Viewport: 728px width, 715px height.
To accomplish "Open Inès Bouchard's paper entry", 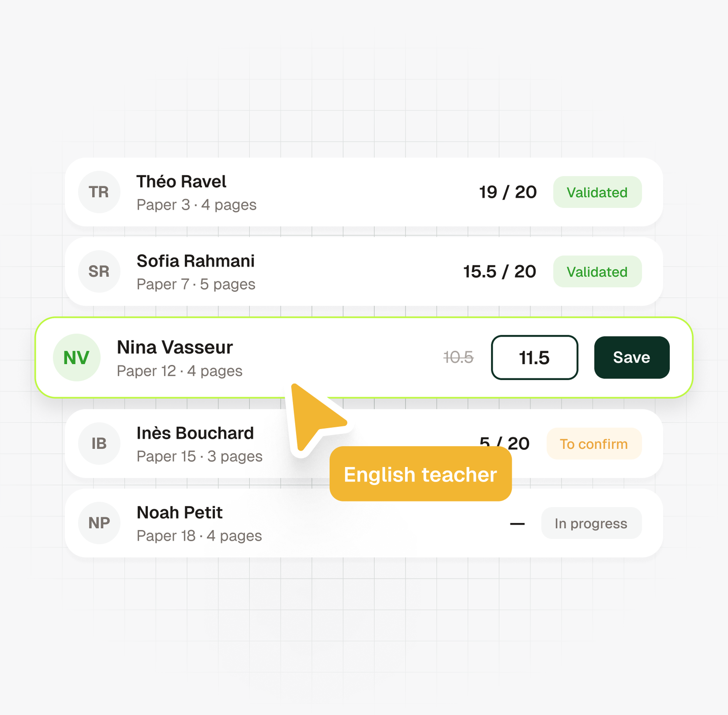I will click(364, 443).
